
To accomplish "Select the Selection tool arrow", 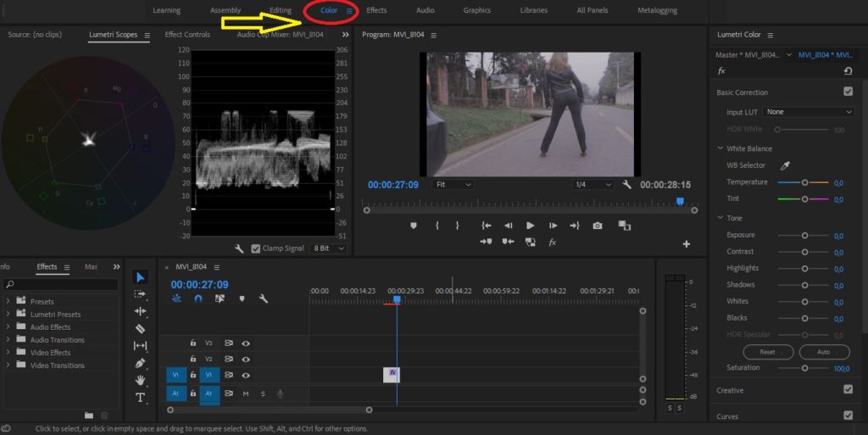I will coord(140,277).
